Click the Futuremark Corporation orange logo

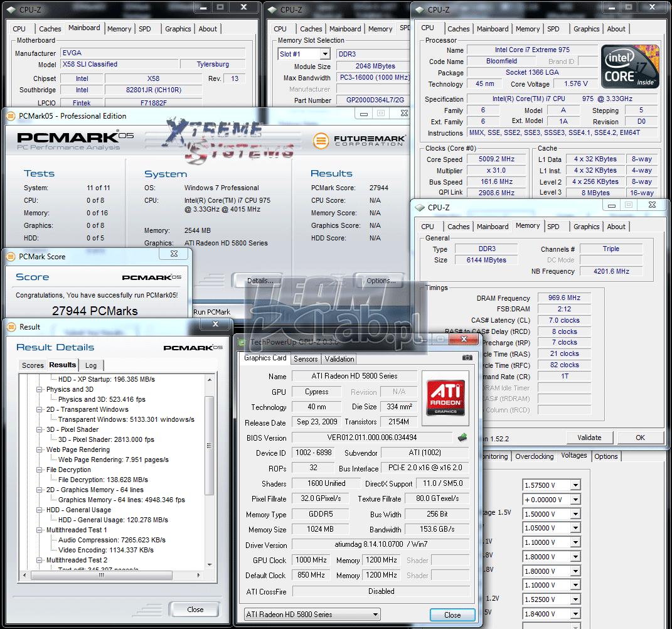[x=321, y=141]
